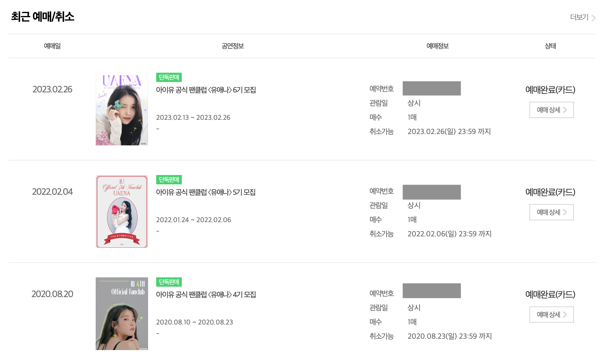Click the masked 예약번호 field of 6기 order

point(432,89)
